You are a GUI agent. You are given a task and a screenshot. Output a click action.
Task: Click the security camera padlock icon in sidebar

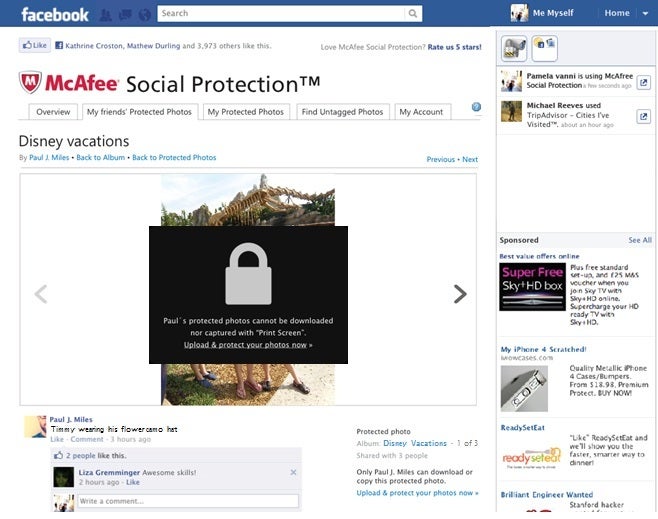point(514,48)
